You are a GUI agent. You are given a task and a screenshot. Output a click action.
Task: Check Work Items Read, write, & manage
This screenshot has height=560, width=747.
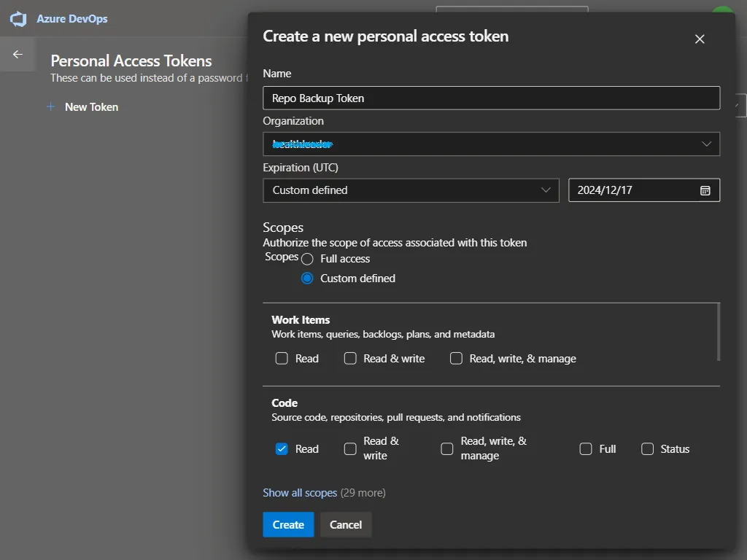(456, 358)
